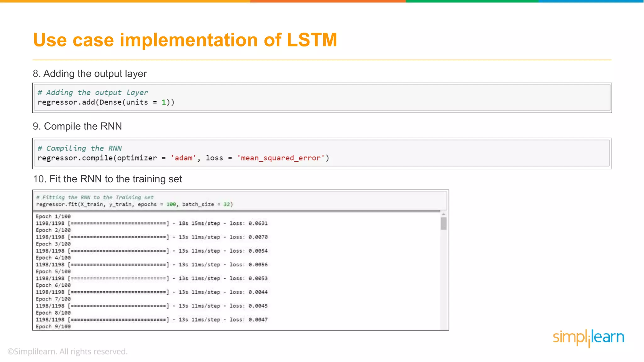The height and width of the screenshot is (362, 644).
Task: Click the loss: 0.0056 output row
Action: [152, 265]
